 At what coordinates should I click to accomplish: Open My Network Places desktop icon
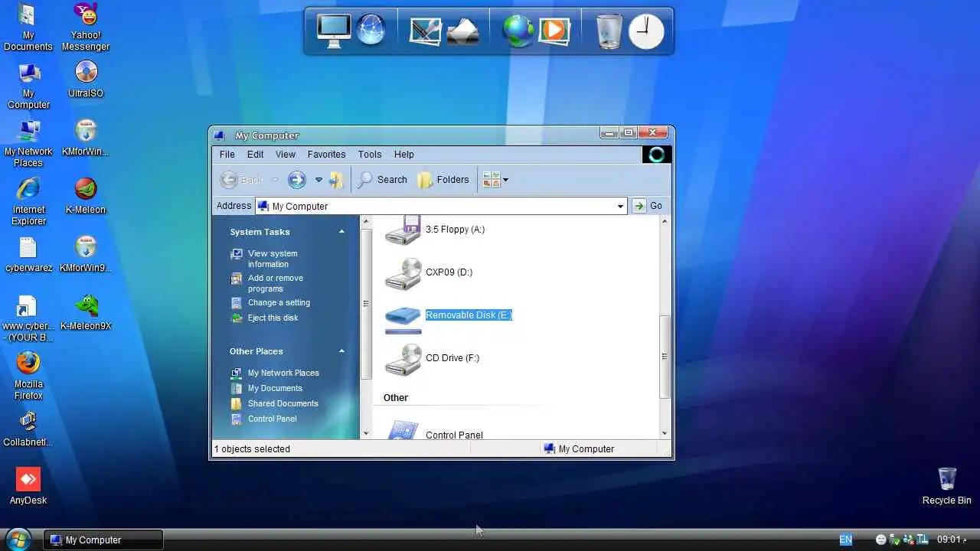[x=28, y=144]
